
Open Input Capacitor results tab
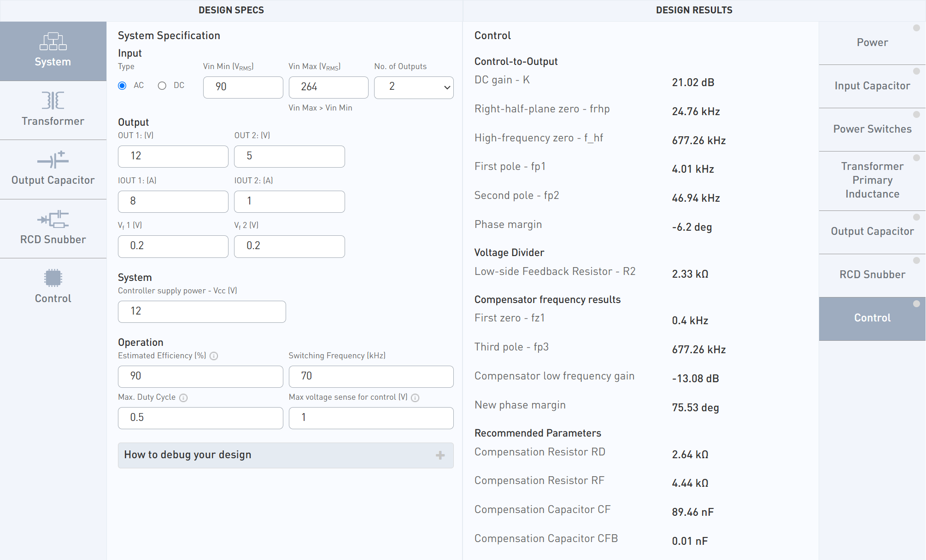(x=872, y=86)
